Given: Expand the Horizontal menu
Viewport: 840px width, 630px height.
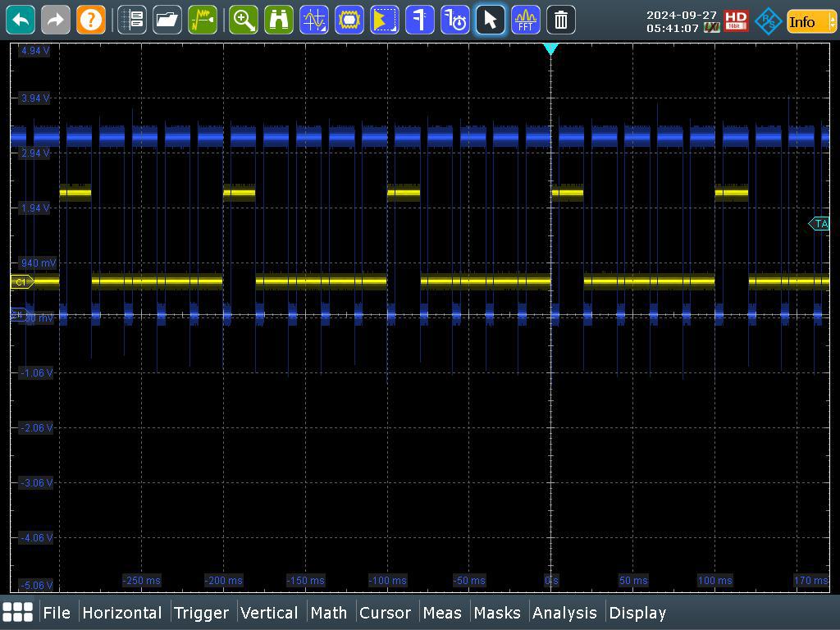Looking at the screenshot, I should point(121,613).
